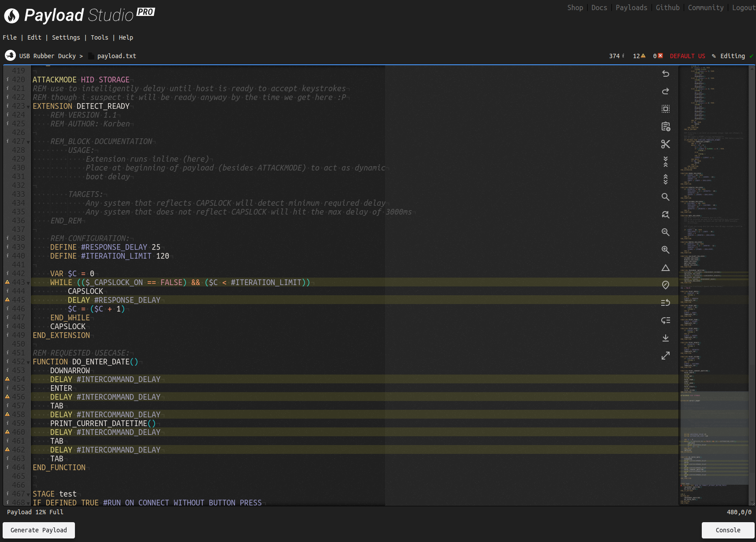This screenshot has width=756, height=542.
Task: Click the DEFAULT US keyboard layout label
Action: click(x=687, y=56)
